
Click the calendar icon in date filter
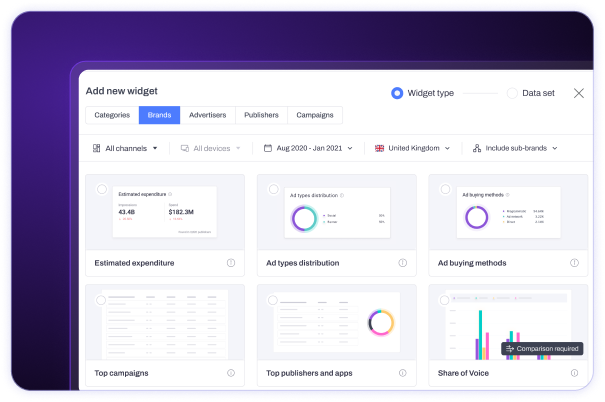click(268, 148)
